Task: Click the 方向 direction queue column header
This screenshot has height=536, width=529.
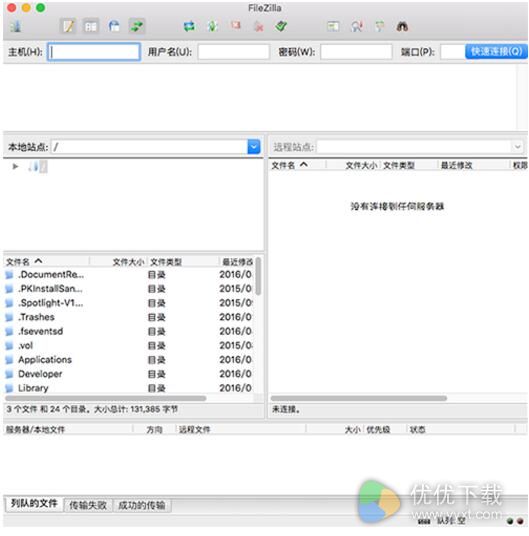Action: click(154, 430)
